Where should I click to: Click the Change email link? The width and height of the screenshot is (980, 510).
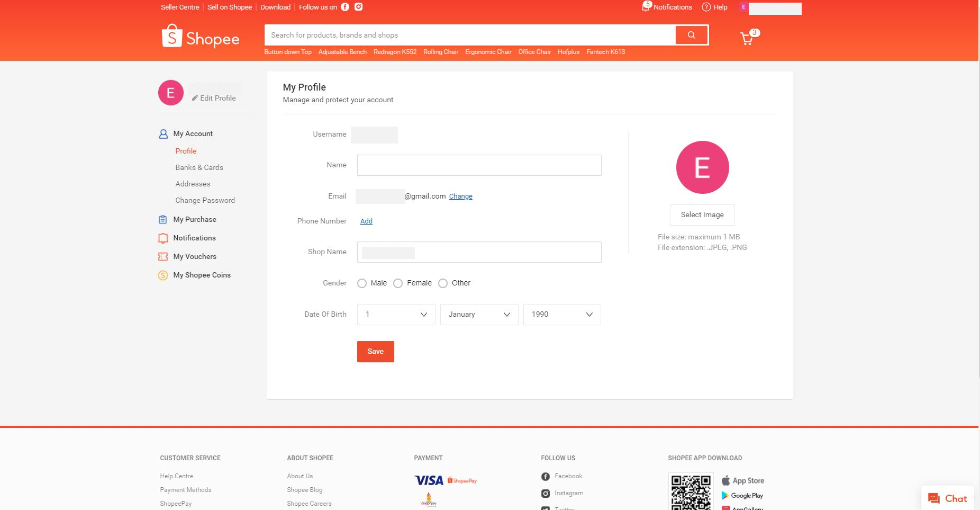pos(460,196)
